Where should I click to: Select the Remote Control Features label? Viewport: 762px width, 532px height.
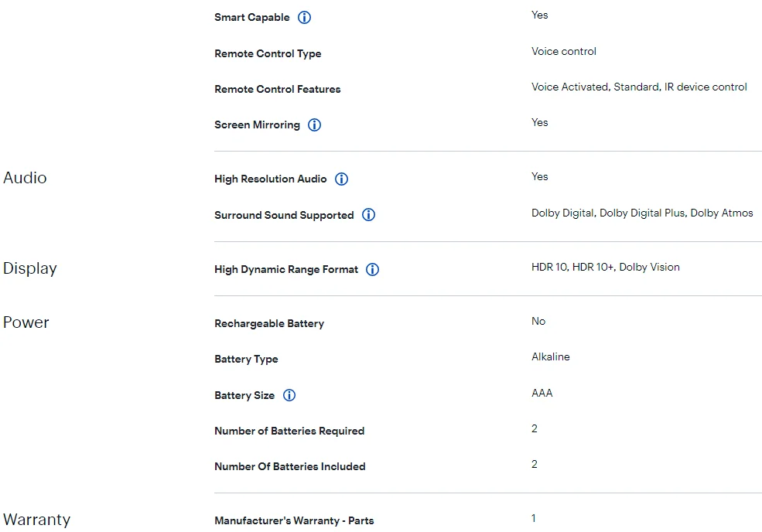278,90
